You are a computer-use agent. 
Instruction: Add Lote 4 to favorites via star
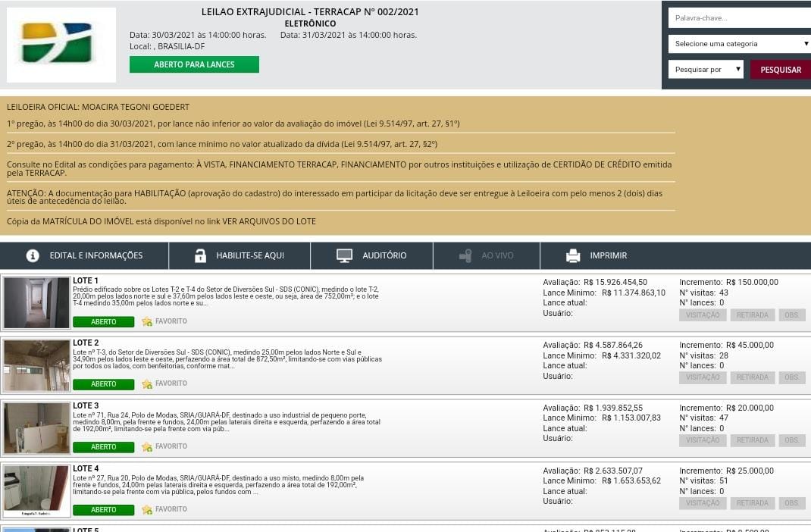click(x=147, y=509)
